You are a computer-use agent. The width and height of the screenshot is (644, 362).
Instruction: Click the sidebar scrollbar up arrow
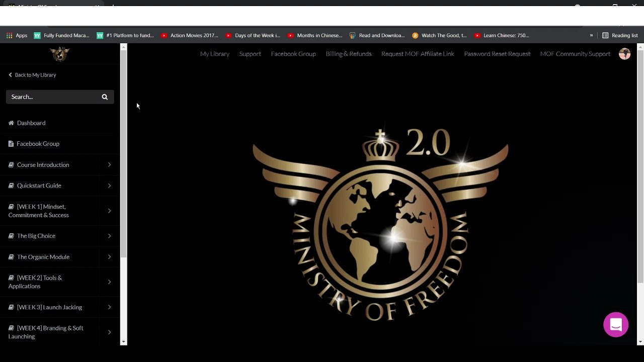tap(124, 47)
